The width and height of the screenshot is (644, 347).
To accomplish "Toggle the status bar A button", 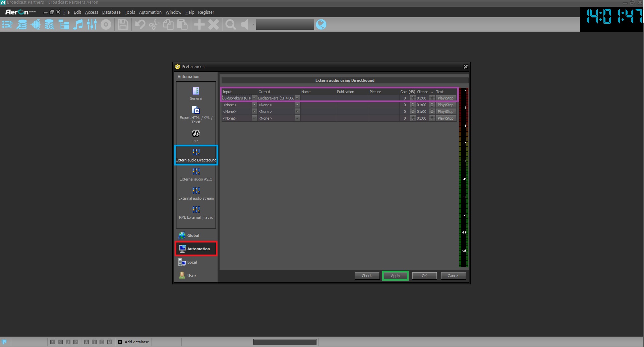I will 86,342.
